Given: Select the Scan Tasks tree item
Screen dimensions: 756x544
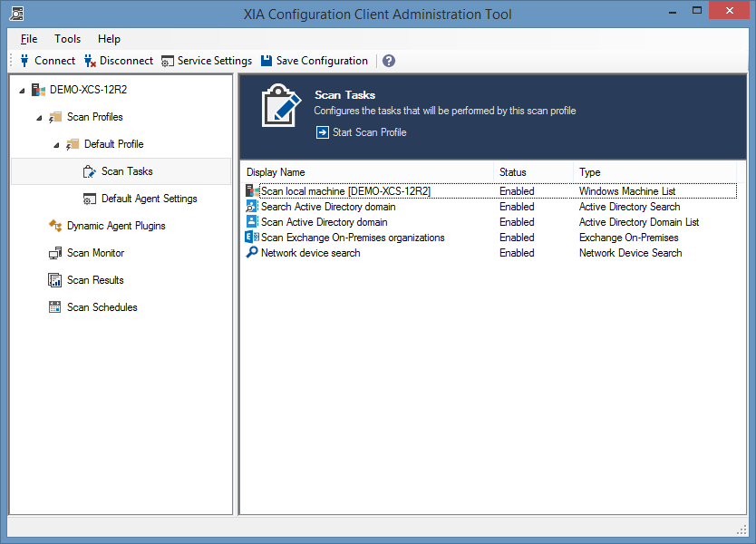Looking at the screenshot, I should (x=127, y=171).
